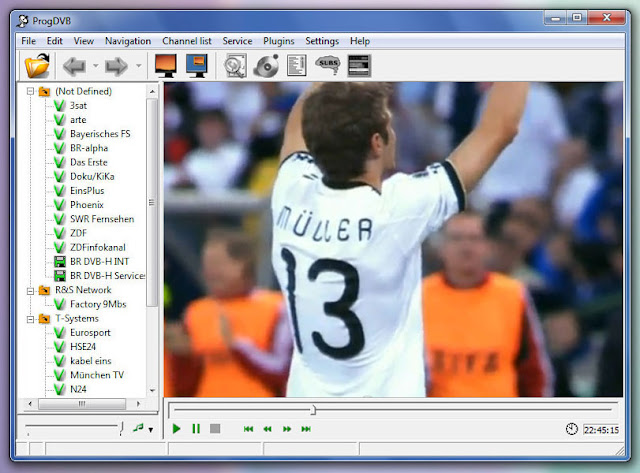The image size is (640, 473).
Task: Select the BR DVB-H Service entry
Action: tap(107, 276)
